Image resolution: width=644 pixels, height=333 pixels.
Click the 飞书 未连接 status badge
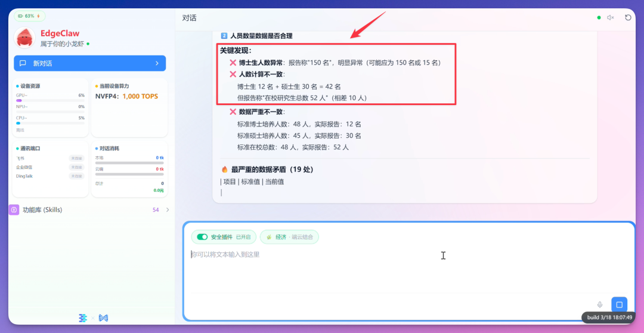tap(76, 158)
